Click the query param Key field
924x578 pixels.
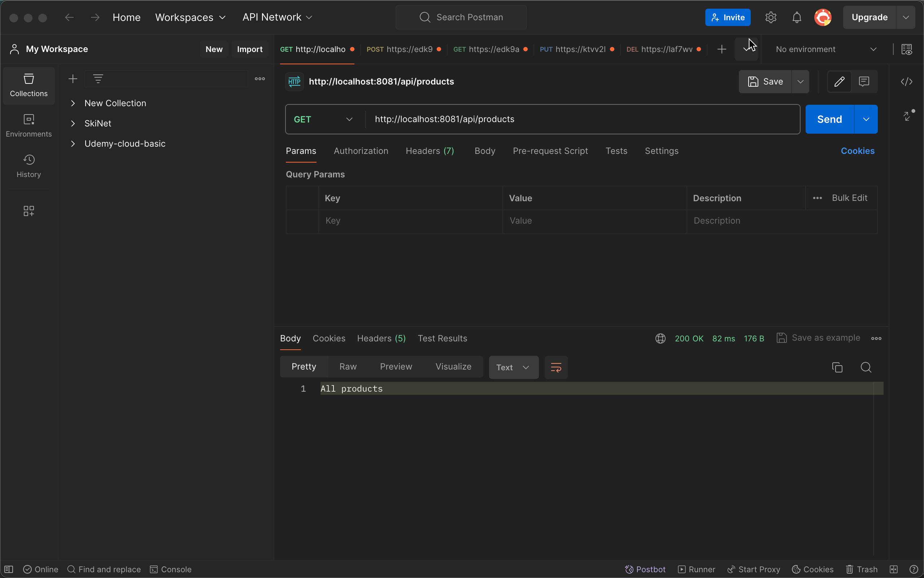[410, 221]
